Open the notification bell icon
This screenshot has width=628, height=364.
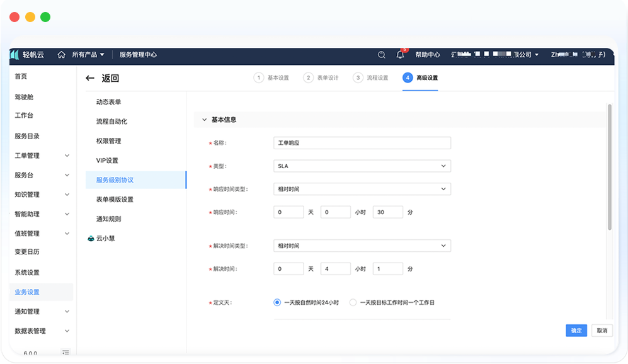400,55
